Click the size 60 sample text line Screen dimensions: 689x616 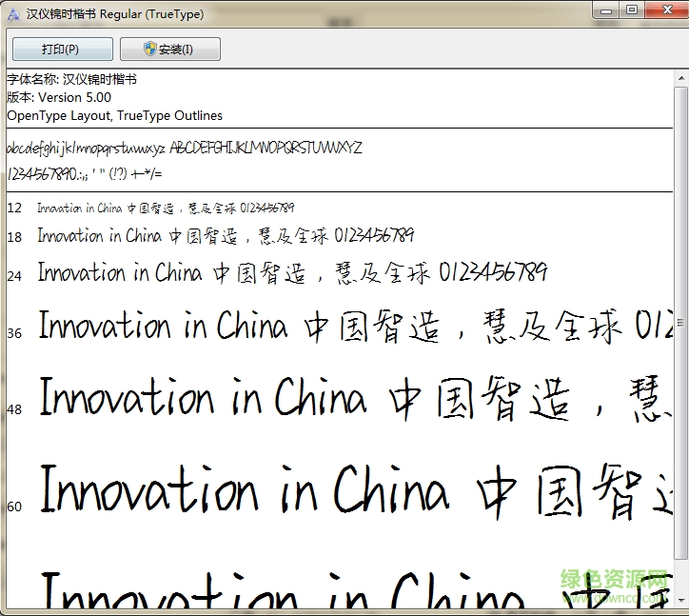(x=356, y=490)
